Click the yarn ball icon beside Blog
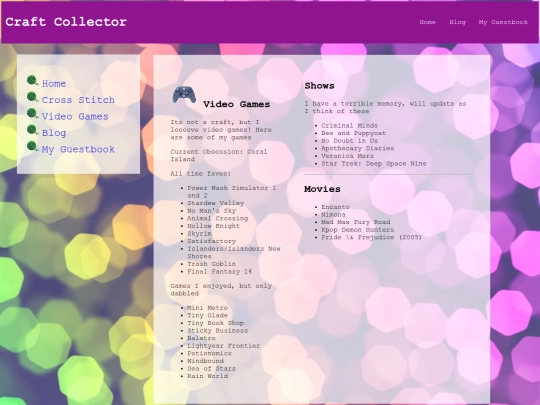This screenshot has width=540, height=405. coord(33,130)
